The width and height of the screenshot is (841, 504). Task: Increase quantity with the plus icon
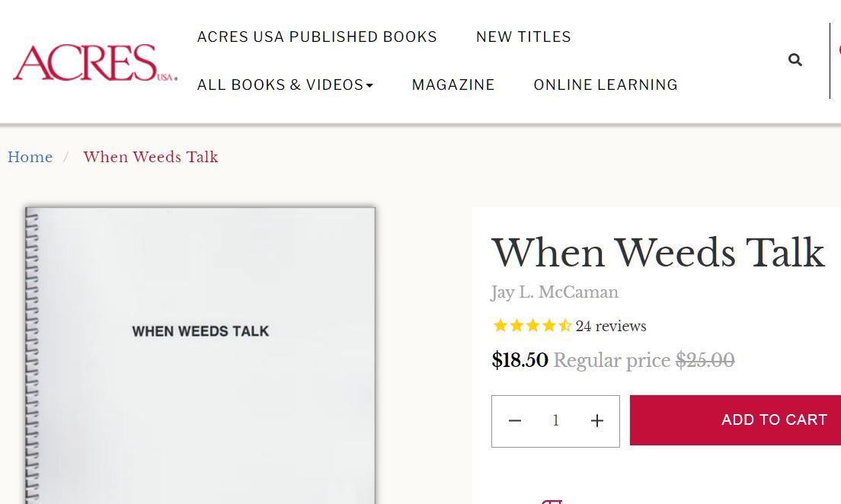597,421
